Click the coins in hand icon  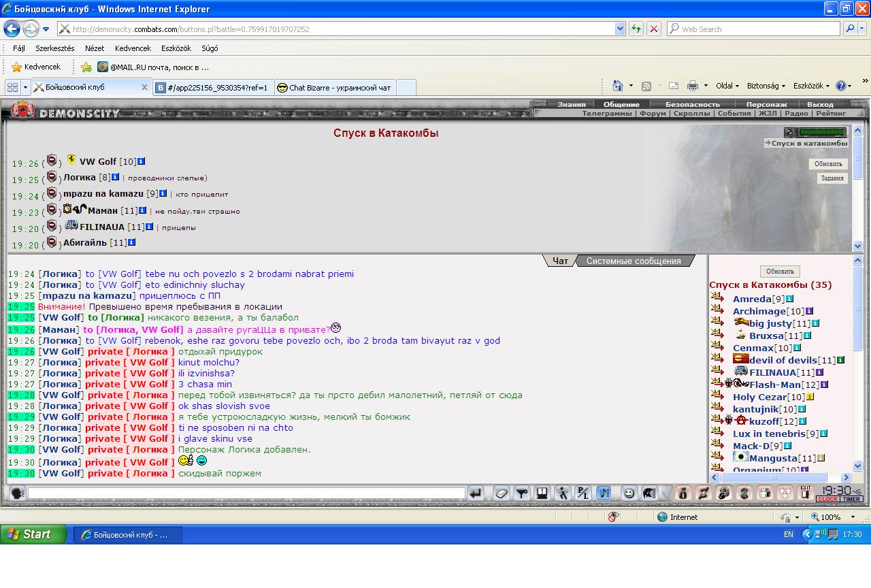click(x=724, y=493)
